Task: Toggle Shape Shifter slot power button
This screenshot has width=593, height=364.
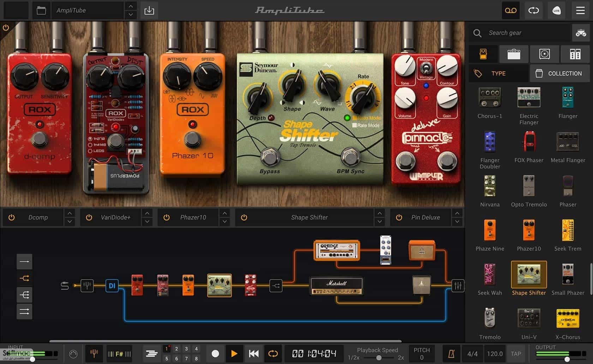Action: coord(244,217)
